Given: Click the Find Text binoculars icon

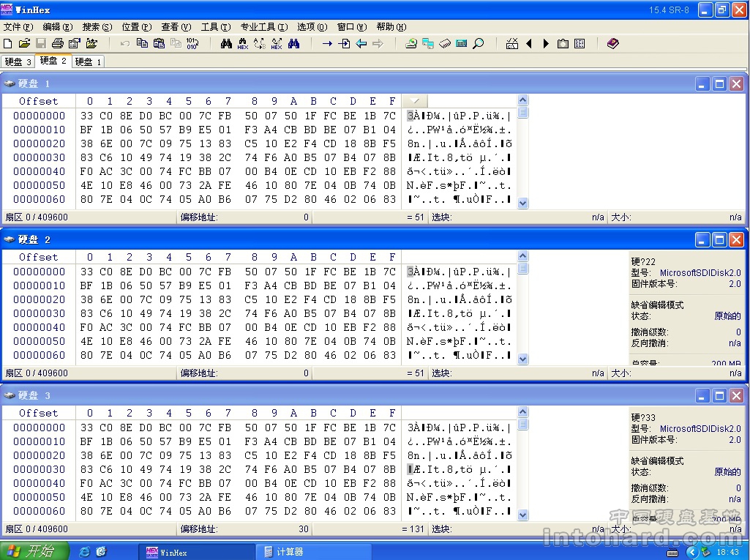Looking at the screenshot, I should point(226,44).
